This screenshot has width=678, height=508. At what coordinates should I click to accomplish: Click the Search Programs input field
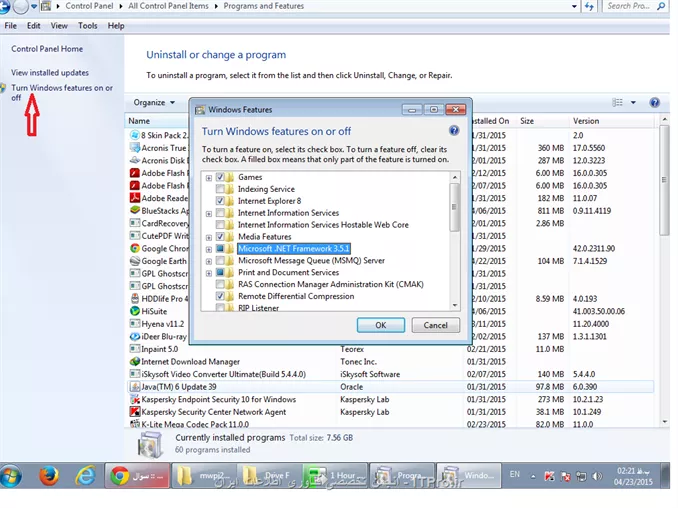click(628, 6)
